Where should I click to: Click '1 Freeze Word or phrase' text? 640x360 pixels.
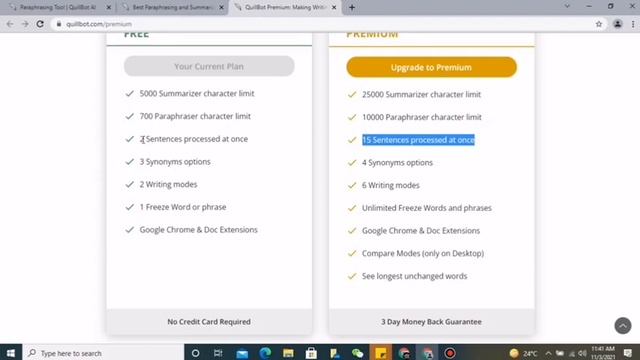(x=183, y=207)
